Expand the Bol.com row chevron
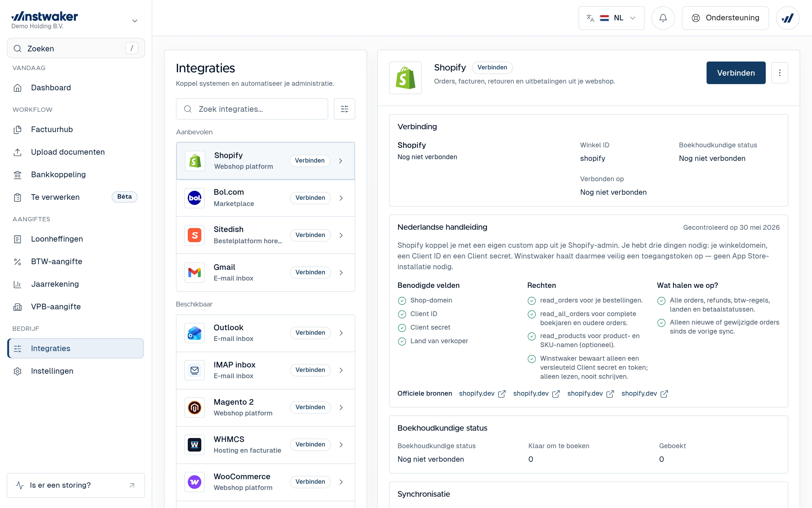The image size is (812, 508). (341, 198)
